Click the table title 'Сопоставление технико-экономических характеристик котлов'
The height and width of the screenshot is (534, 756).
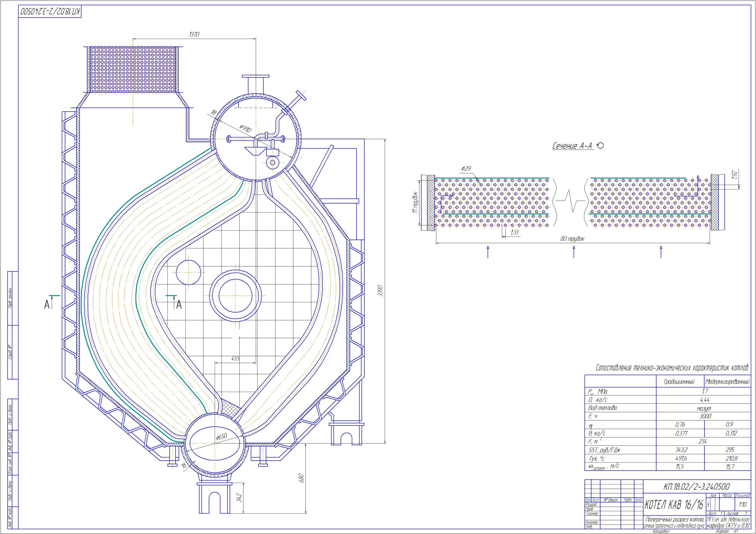pyautogui.click(x=672, y=368)
